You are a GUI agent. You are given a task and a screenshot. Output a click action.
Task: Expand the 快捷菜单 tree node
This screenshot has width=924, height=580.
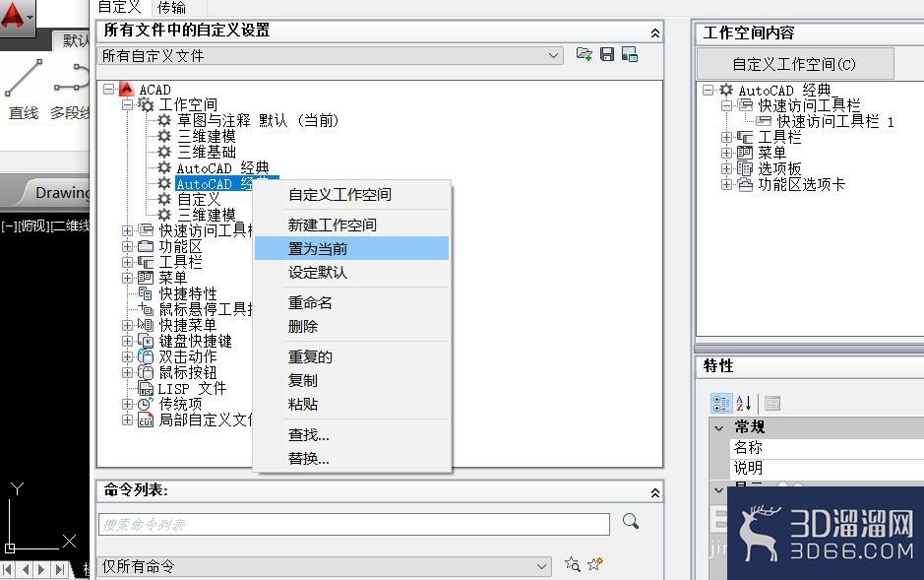click(127, 325)
